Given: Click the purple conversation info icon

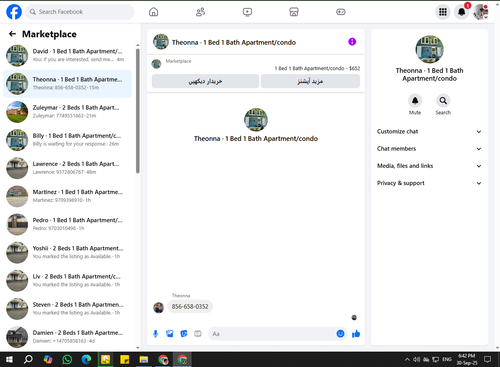Looking at the screenshot, I should click(x=352, y=42).
